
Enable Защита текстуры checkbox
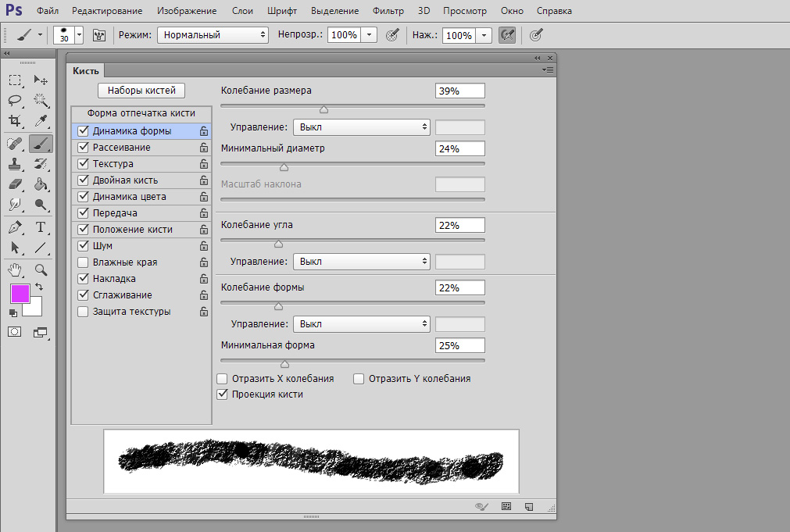[83, 312]
